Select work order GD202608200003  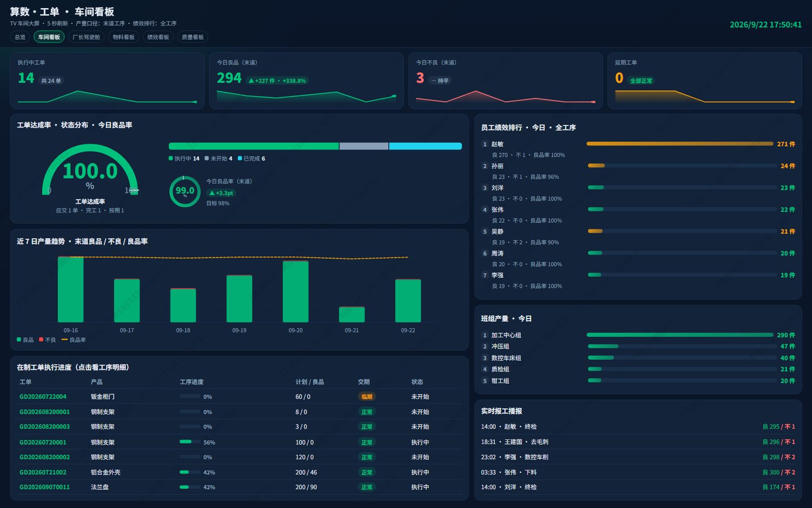tap(44, 427)
